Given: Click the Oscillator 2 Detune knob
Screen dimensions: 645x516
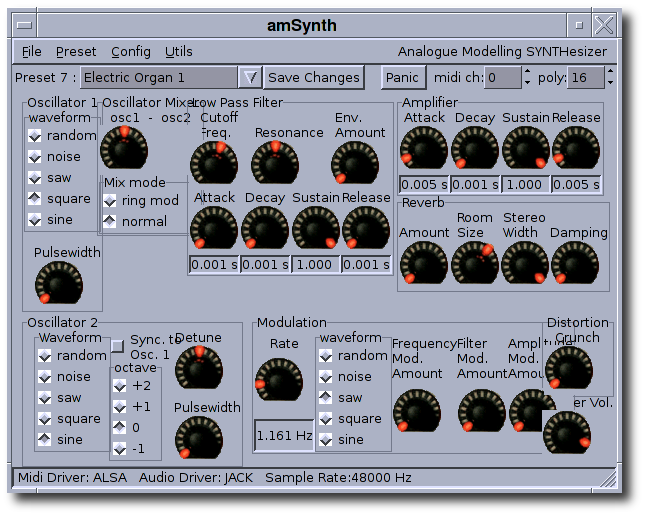Looking at the screenshot, I should pyautogui.click(x=199, y=367).
